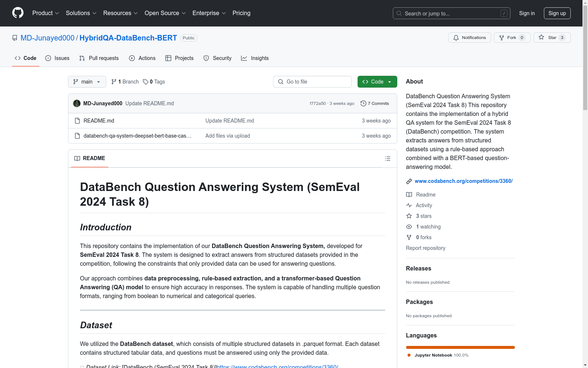This screenshot has width=588, height=368.
Task: Click the notebook file icon in file list
Action: [x=77, y=136]
